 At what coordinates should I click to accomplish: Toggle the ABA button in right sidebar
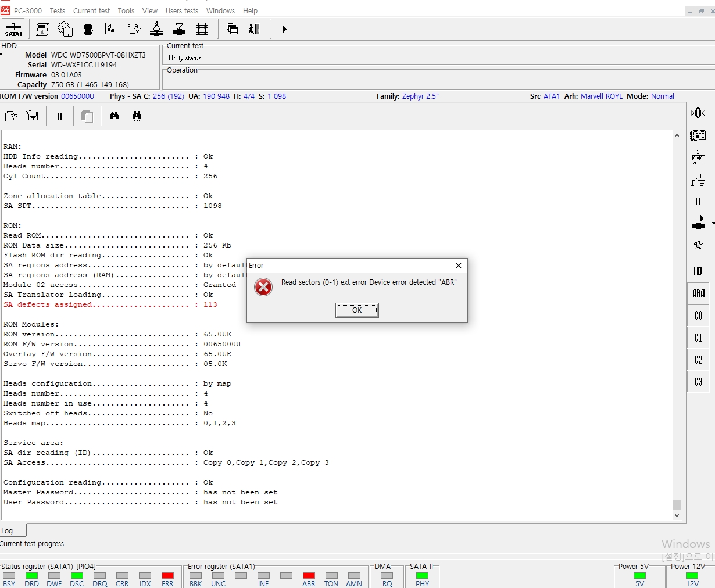point(698,293)
